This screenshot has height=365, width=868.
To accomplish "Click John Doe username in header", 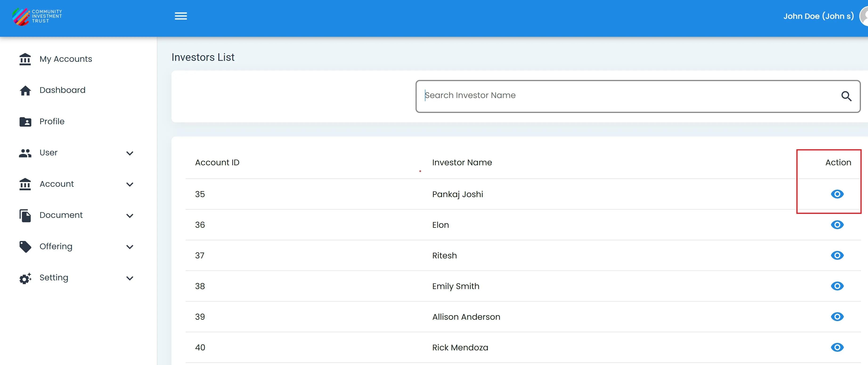I will coord(818,16).
